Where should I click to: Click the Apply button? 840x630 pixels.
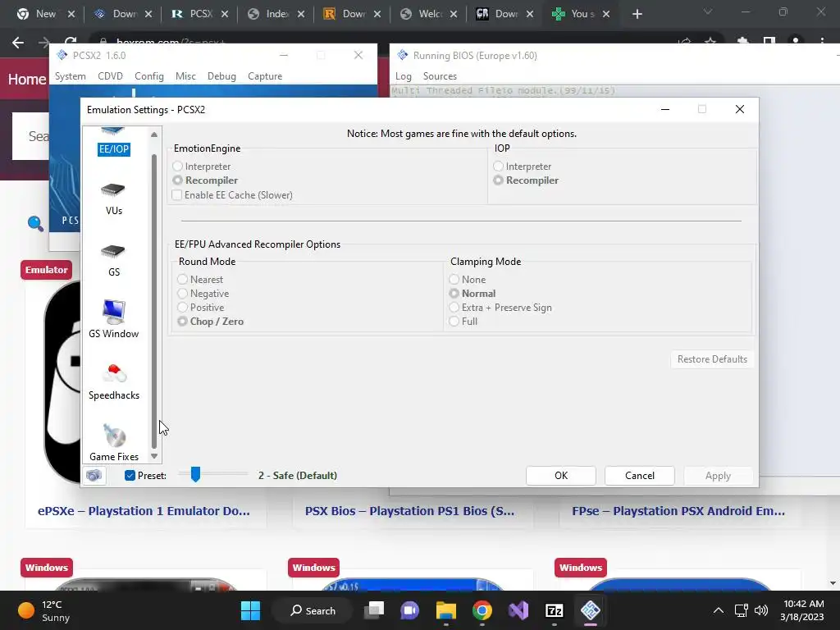point(718,475)
